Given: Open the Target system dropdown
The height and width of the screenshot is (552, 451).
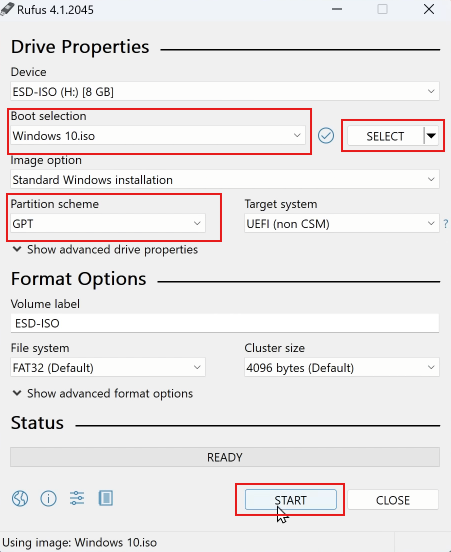Looking at the screenshot, I should [342, 224].
